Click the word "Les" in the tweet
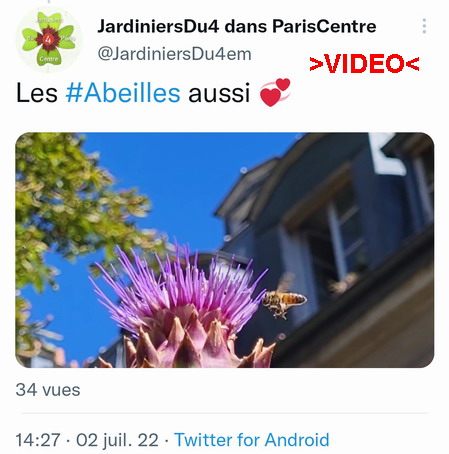Image resolution: width=449 pixels, height=454 pixels. [x=37, y=93]
